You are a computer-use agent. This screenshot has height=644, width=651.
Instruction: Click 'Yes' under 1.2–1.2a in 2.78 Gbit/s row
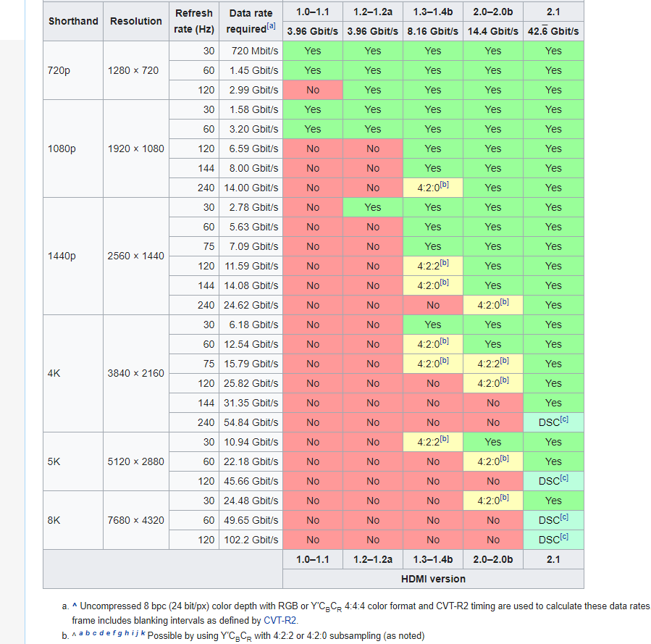373,207
